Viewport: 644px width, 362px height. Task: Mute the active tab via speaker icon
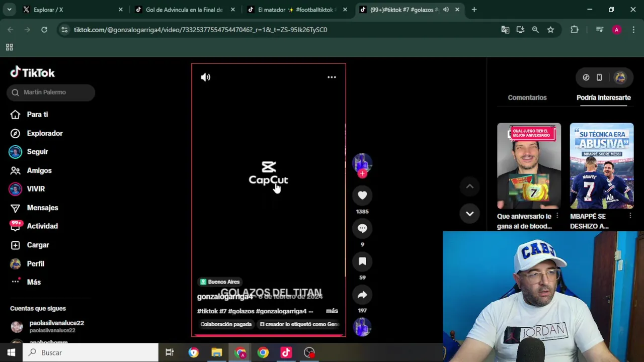(x=446, y=10)
